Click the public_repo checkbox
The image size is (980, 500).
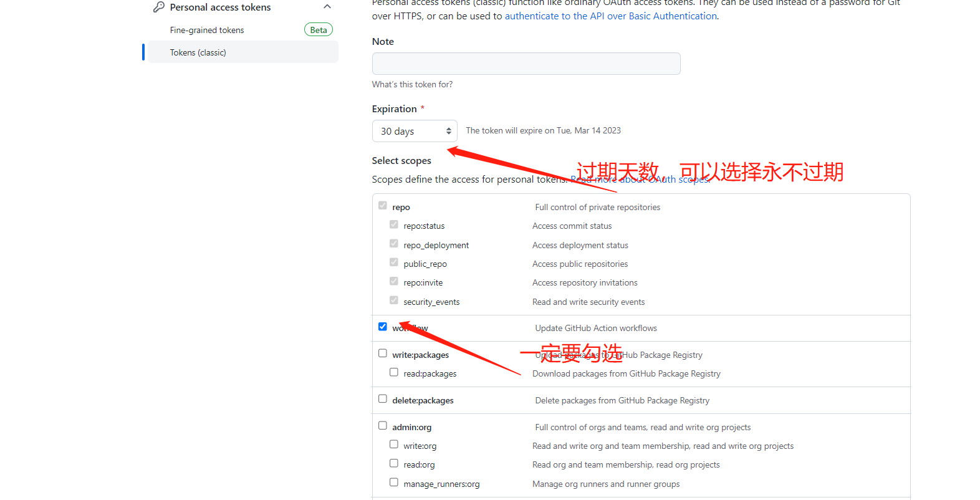394,262
